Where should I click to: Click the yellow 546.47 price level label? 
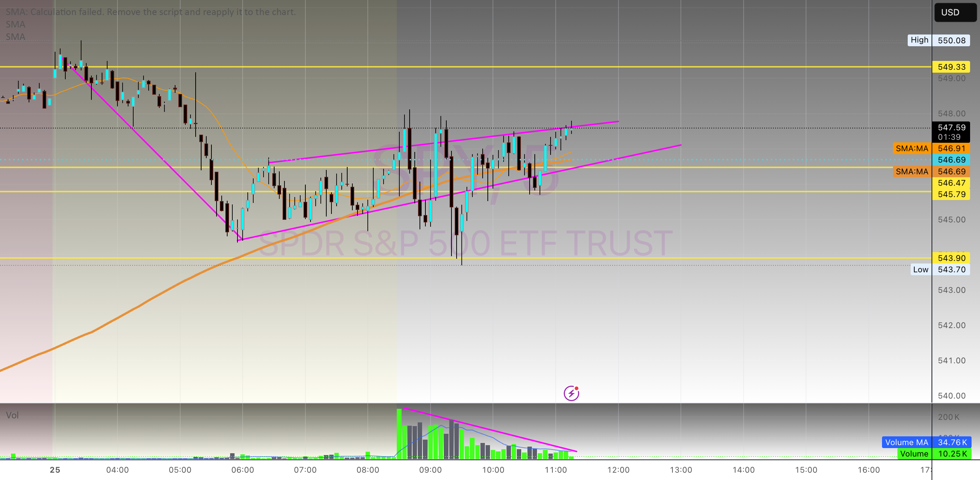951,183
